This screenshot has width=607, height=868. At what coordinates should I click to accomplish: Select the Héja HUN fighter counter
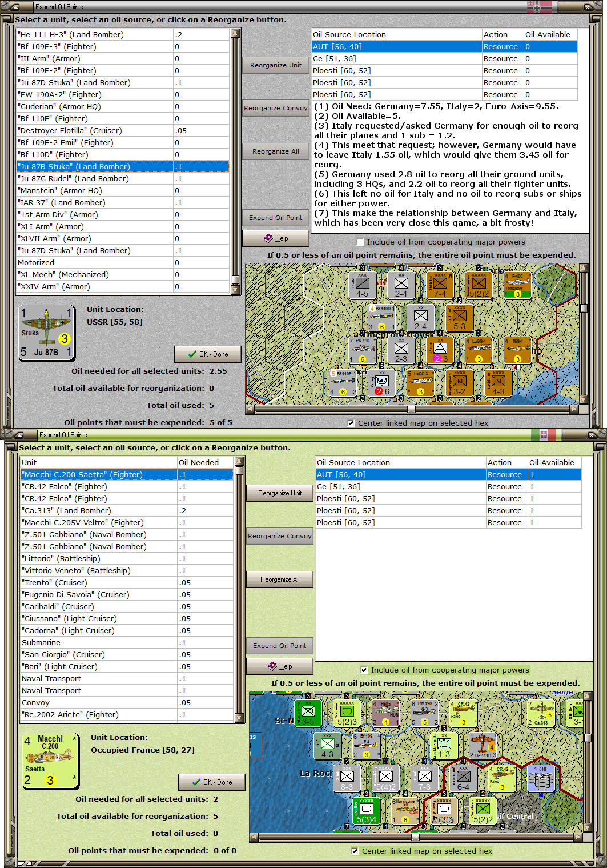pyautogui.click(x=386, y=713)
